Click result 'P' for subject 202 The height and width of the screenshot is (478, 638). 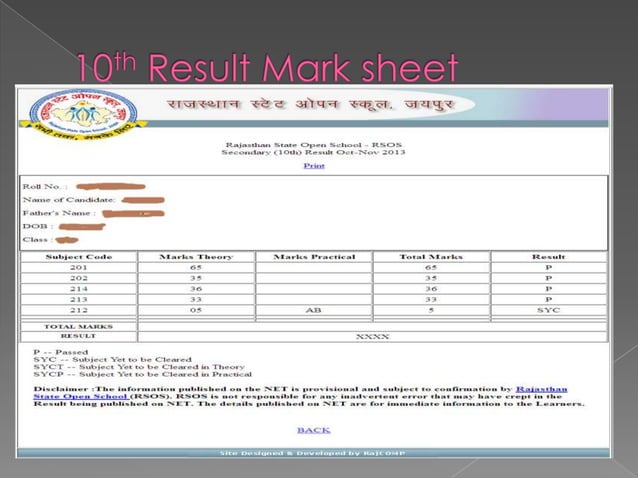548,278
